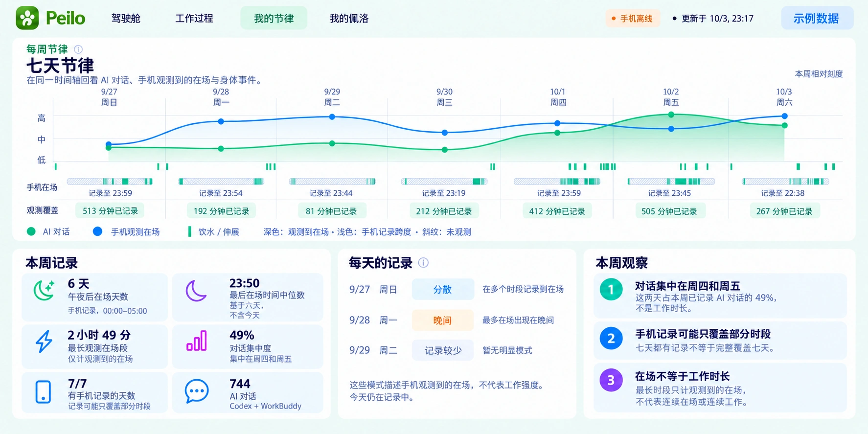
Task: Click the lightning bolt icon for 最长观测在场段
Action: (x=44, y=342)
